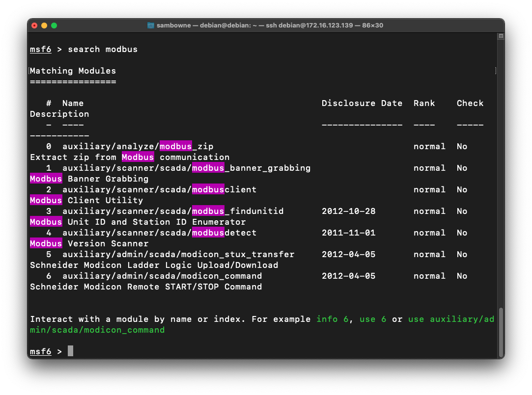Click the 'Disclosure Date' column header
532x395 pixels.
362,104
